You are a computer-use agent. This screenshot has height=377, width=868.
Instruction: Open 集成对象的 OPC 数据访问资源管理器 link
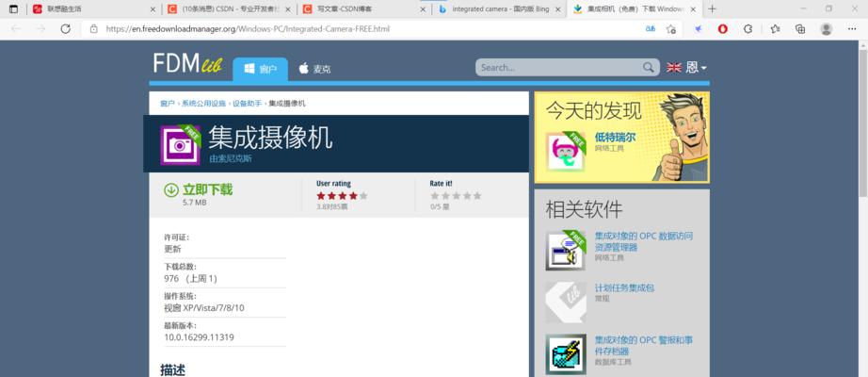point(644,241)
